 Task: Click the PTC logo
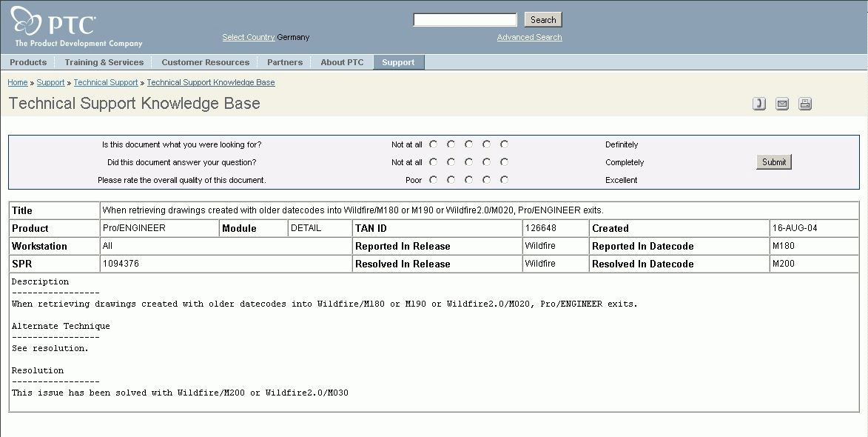click(x=54, y=21)
